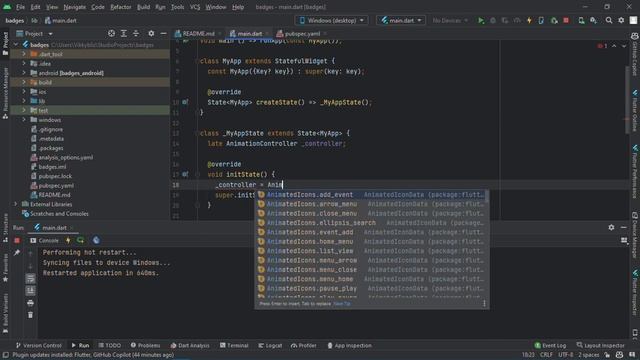Open Flutter Inspector side panel
Viewport: 640px width, 360px height.
pyautogui.click(x=635, y=292)
